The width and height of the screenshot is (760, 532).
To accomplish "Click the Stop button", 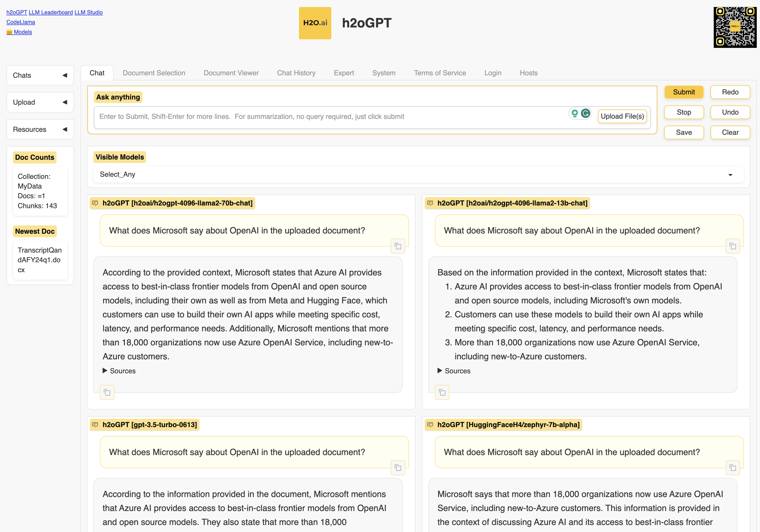I will [x=684, y=112].
